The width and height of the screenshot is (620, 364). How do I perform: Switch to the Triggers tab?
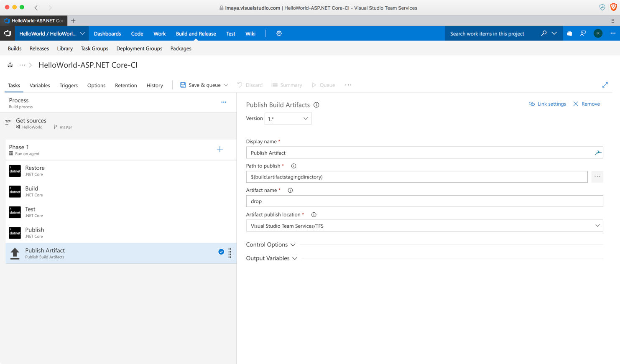tap(69, 85)
